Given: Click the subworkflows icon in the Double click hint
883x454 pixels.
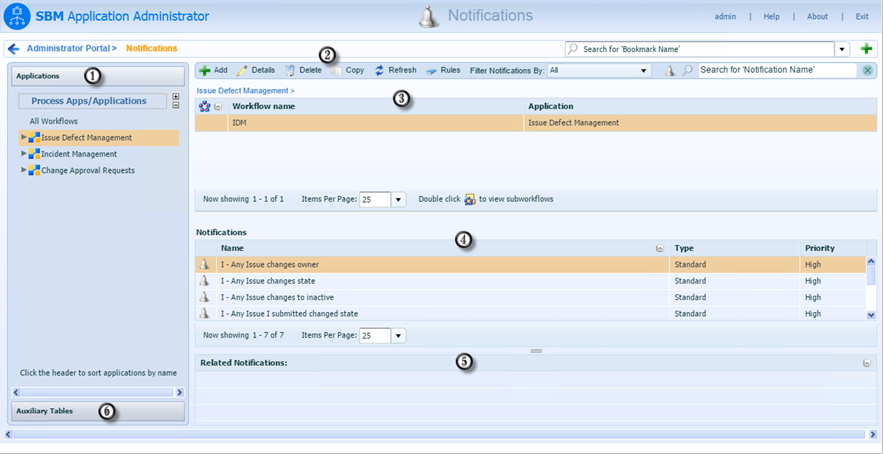Looking at the screenshot, I should (x=470, y=199).
